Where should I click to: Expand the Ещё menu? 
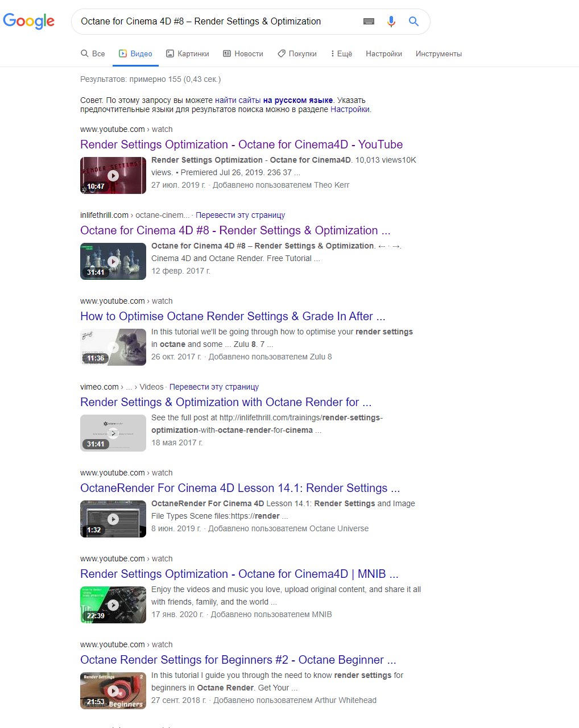click(341, 53)
